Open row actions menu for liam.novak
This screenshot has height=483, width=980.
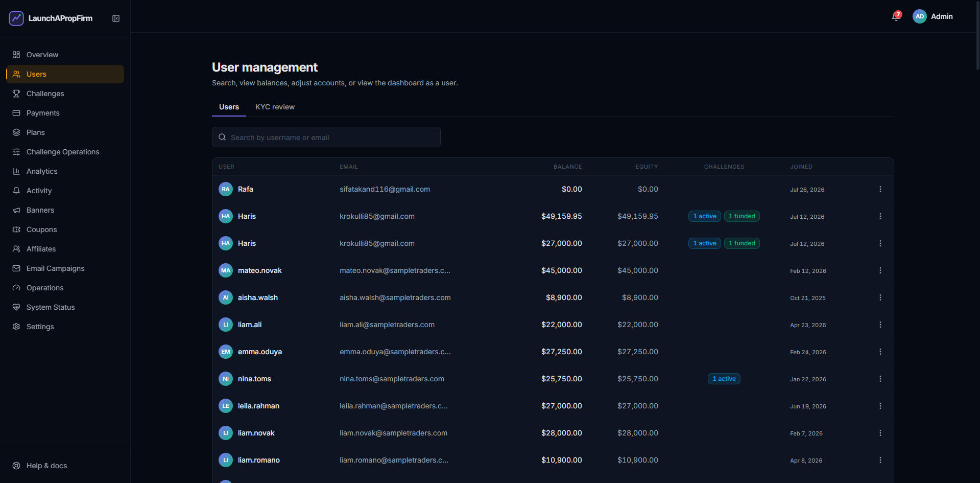(880, 433)
